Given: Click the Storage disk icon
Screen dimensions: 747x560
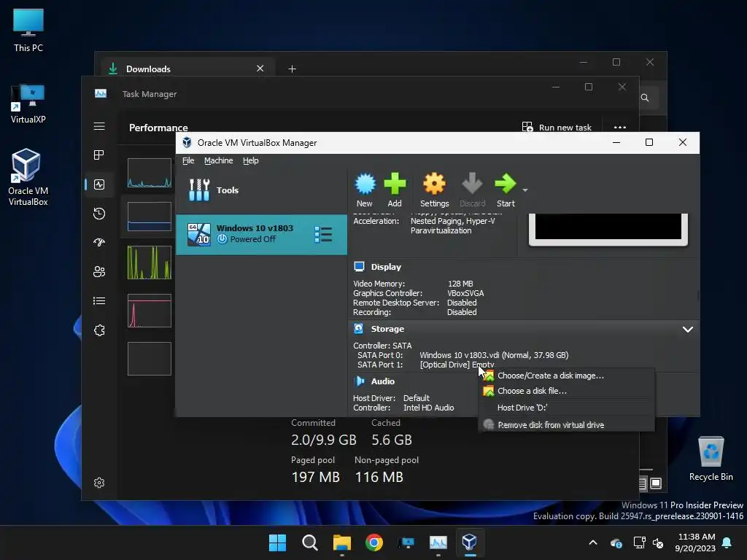Looking at the screenshot, I should pos(359,329).
